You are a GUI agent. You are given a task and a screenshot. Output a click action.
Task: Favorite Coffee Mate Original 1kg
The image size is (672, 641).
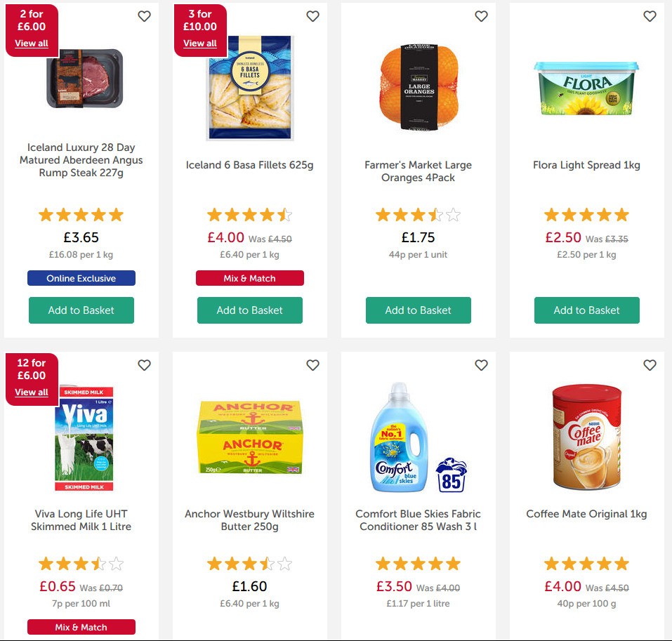(650, 365)
